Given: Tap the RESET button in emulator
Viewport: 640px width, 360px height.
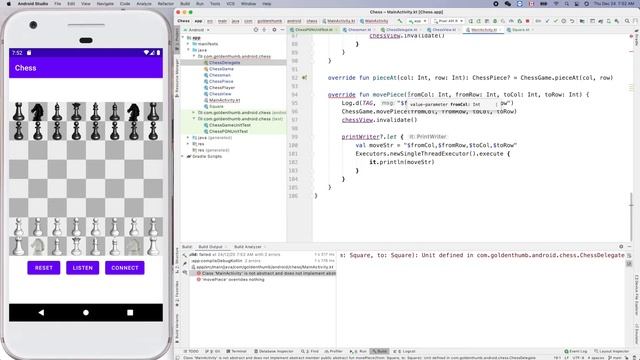Looking at the screenshot, I should click(x=44, y=268).
